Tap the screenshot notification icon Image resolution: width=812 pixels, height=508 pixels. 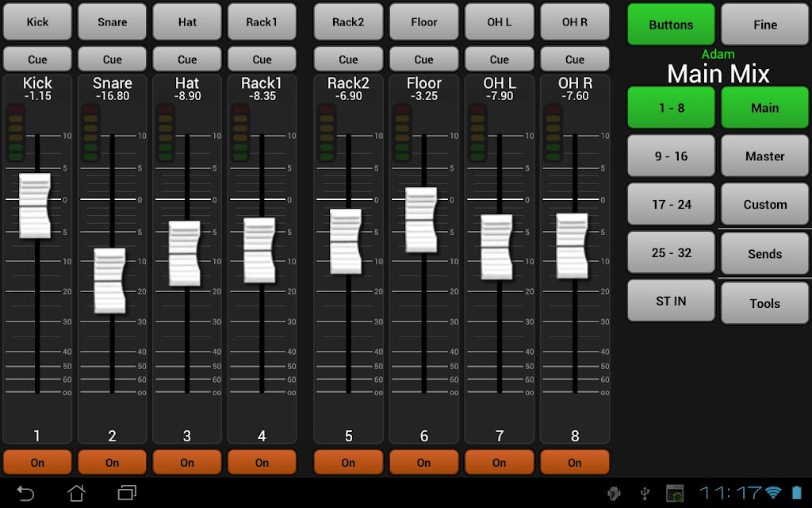675,493
